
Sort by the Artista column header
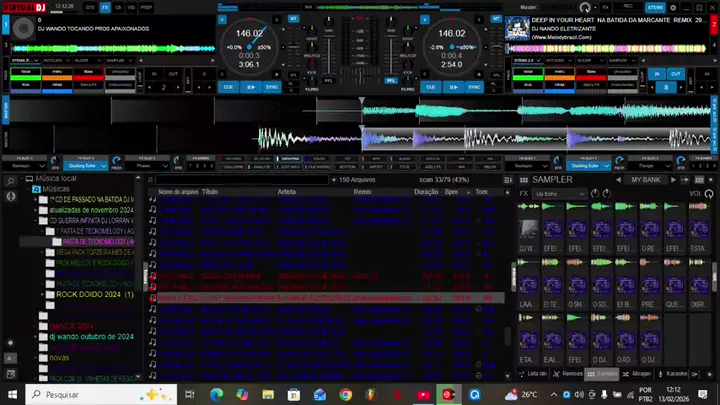click(x=287, y=191)
